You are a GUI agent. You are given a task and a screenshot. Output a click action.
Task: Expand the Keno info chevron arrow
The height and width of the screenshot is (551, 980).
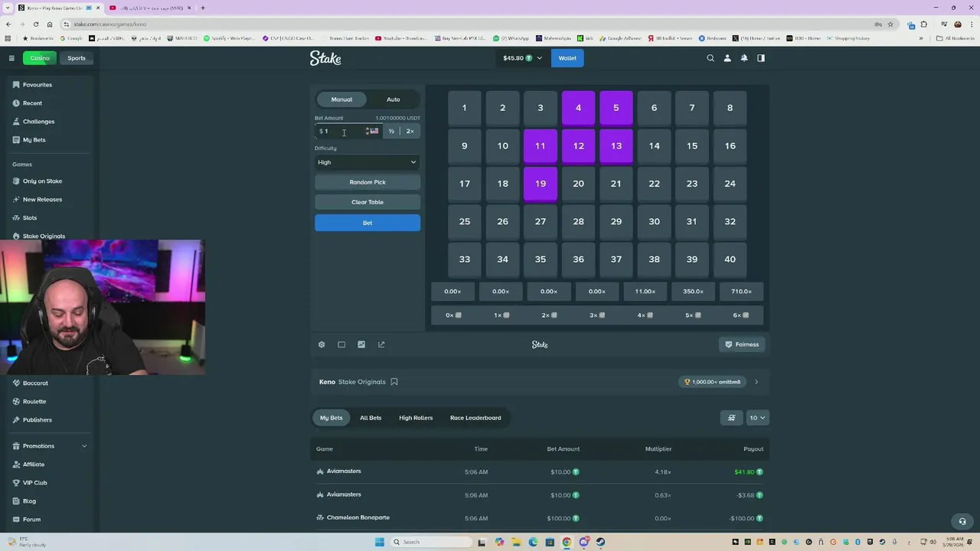pyautogui.click(x=756, y=382)
